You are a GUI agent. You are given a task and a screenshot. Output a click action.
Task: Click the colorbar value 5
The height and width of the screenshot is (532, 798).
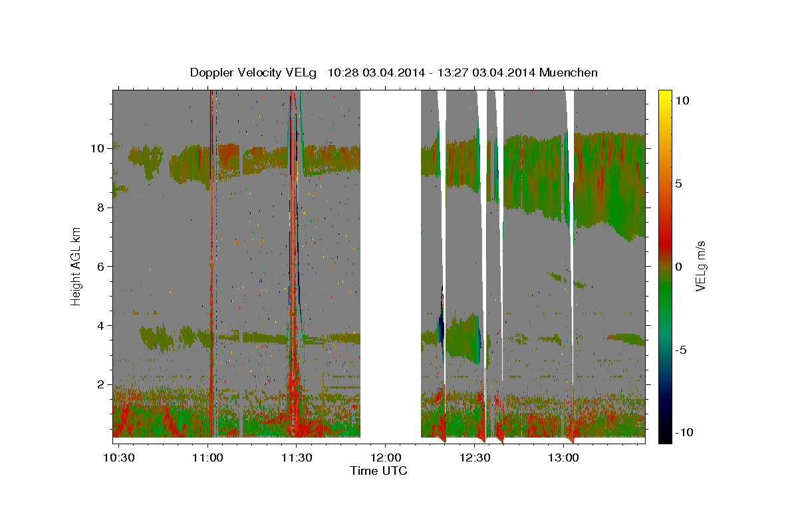tap(680, 184)
